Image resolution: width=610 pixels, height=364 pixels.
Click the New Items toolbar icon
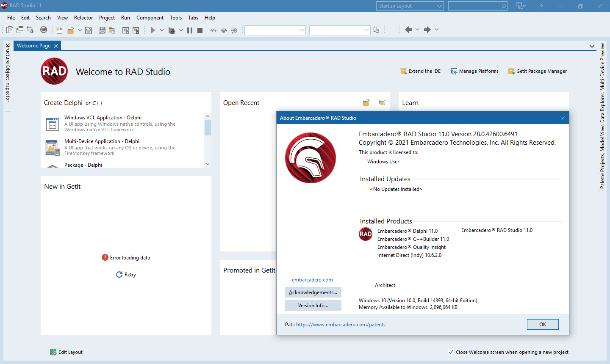click(59, 30)
